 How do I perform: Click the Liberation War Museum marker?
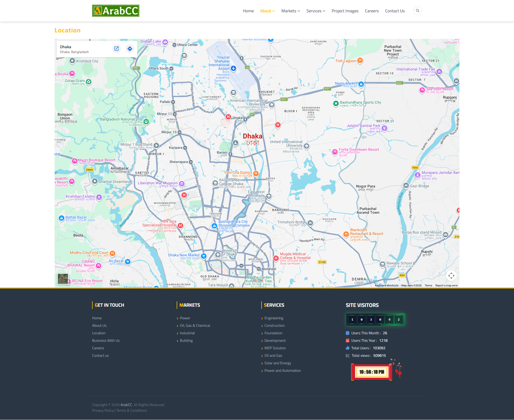(x=182, y=184)
